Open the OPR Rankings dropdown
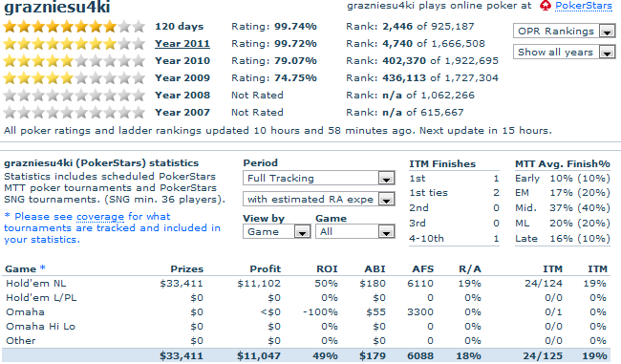Viewport: 621px width, 364px height. (x=564, y=31)
